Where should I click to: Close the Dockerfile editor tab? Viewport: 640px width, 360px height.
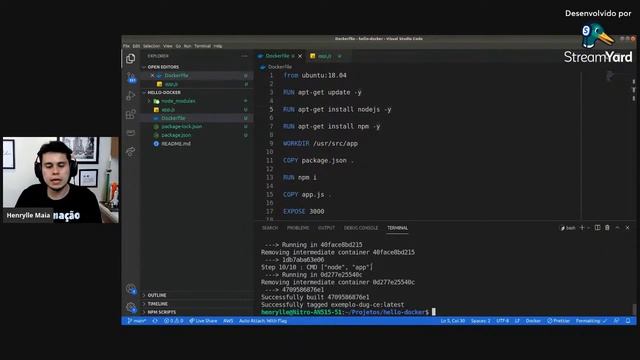[x=300, y=56]
